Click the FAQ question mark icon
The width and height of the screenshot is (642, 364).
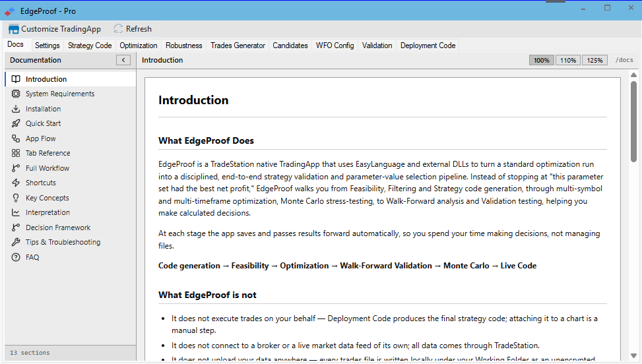pyautogui.click(x=16, y=257)
